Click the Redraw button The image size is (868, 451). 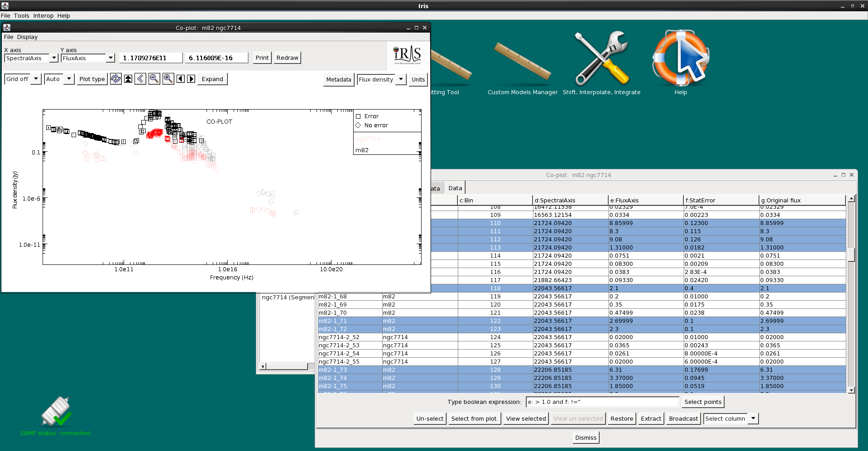click(x=288, y=58)
